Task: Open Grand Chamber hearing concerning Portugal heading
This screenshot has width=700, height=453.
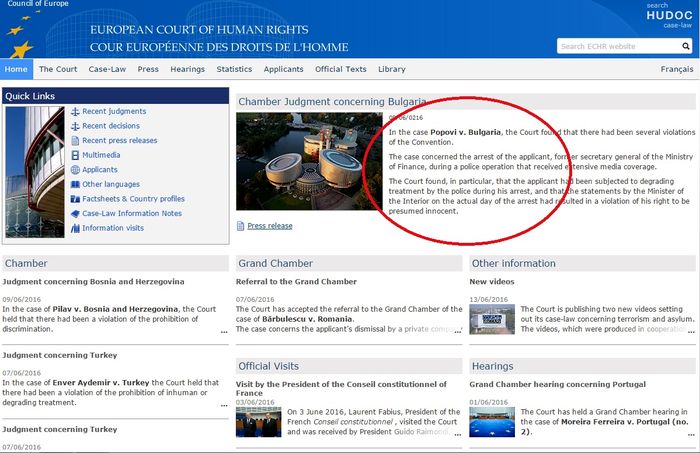Action: 558,385
